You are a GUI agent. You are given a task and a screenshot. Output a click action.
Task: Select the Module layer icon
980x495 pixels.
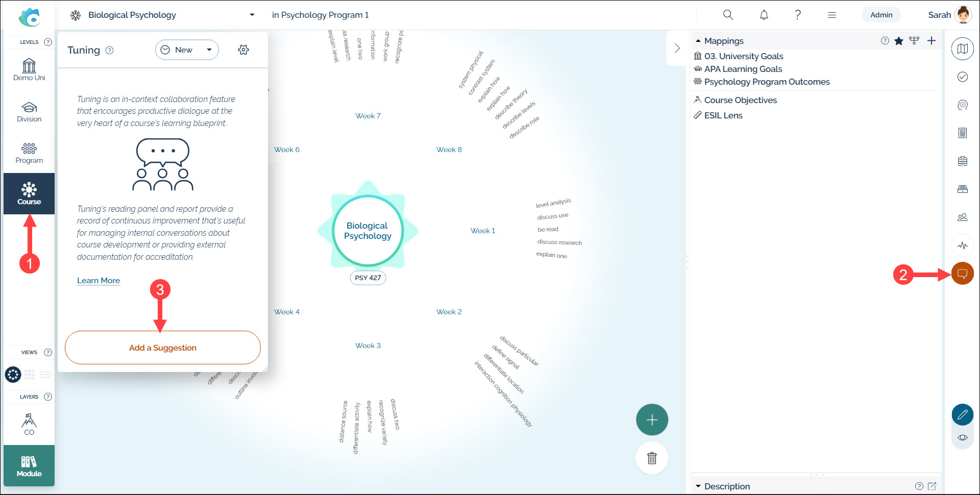pyautogui.click(x=29, y=465)
